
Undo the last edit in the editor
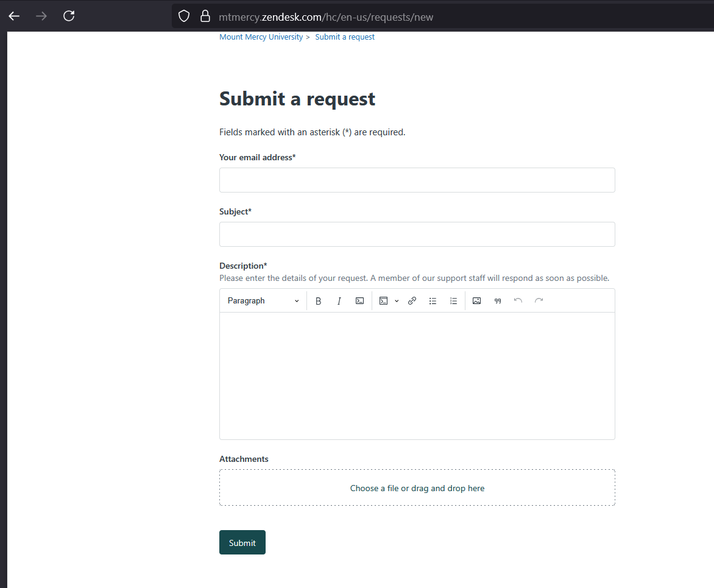click(518, 301)
